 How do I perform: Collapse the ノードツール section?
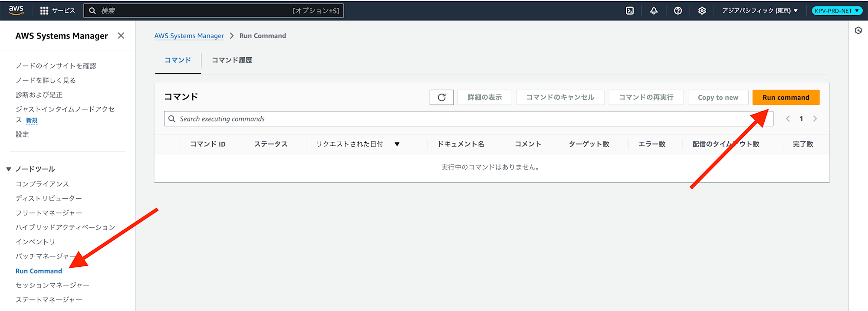[9, 169]
